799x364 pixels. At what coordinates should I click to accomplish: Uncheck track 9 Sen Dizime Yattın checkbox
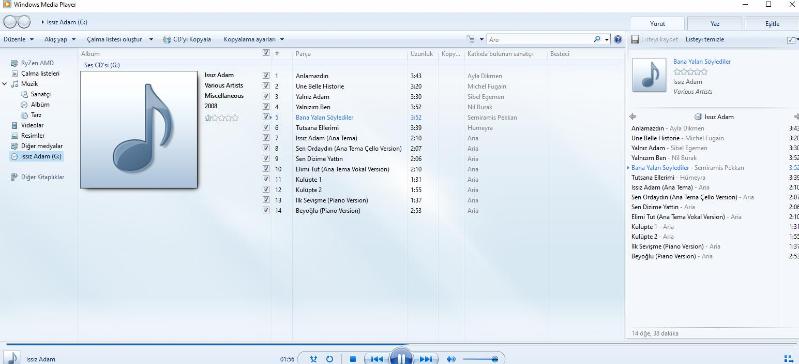click(266, 159)
